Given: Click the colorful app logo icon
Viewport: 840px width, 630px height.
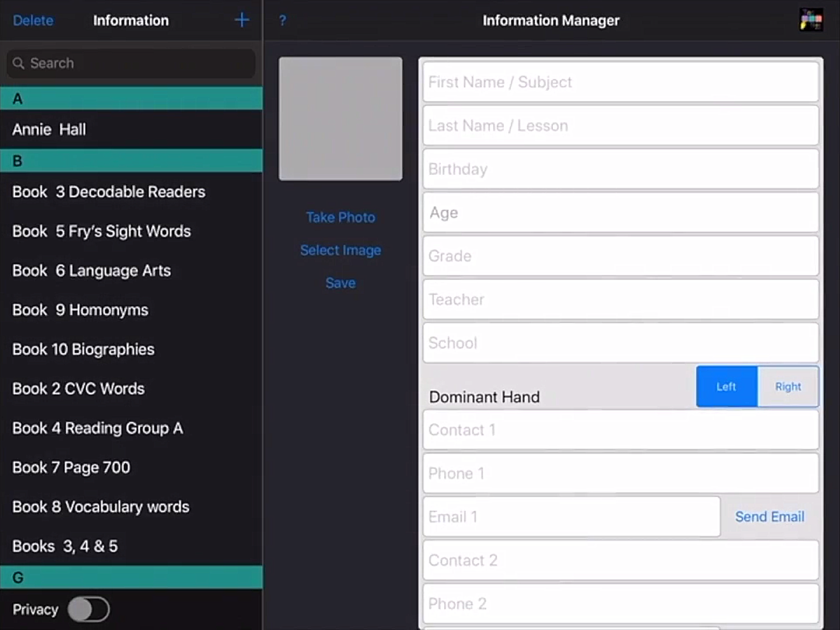Looking at the screenshot, I should [811, 20].
